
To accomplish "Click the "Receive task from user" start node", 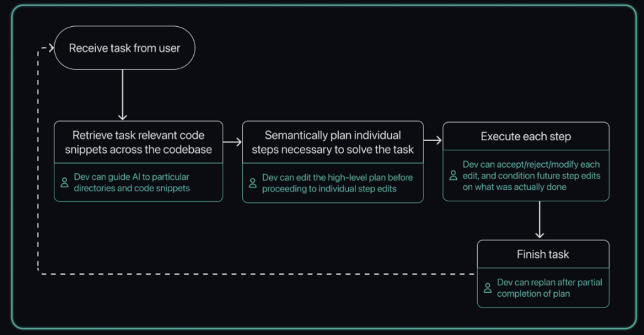I will [124, 48].
